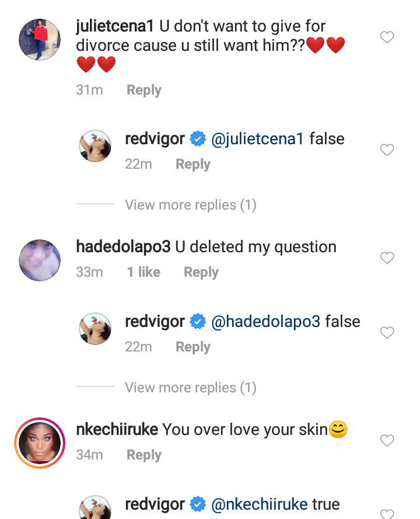Like julietcena1's divorce comment
420x519 pixels.
coord(387,38)
